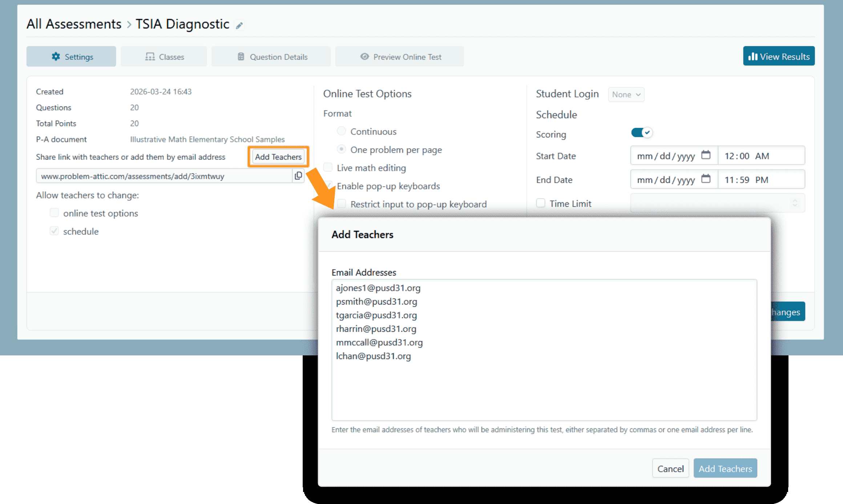Viewport: 843px width, 504px height.
Task: Go to All Assessments breadcrumb
Action: tap(74, 24)
